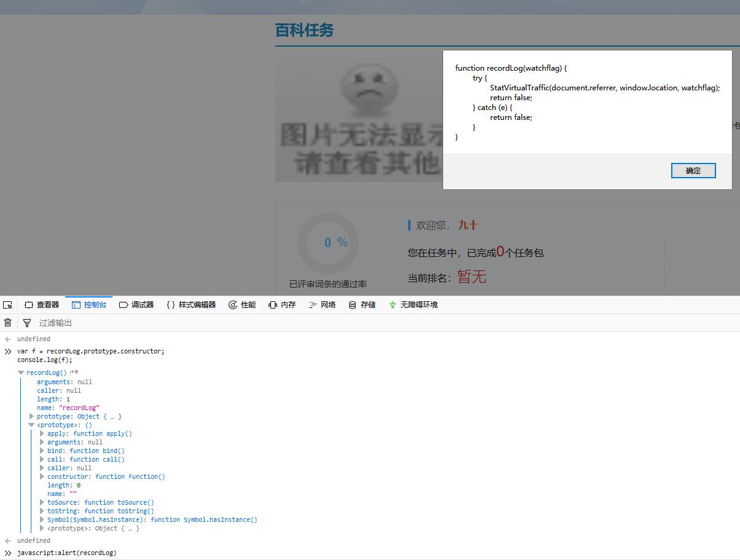The image size is (740, 560).
Task: Expand the constructor: function Function() entry
Action: (41, 476)
